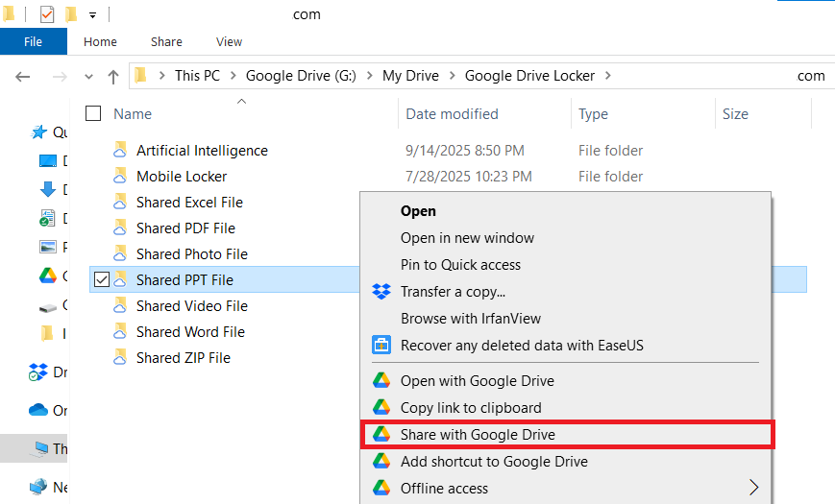Click the blue File button
Viewport: 835px width, 504px height.
click(33, 42)
